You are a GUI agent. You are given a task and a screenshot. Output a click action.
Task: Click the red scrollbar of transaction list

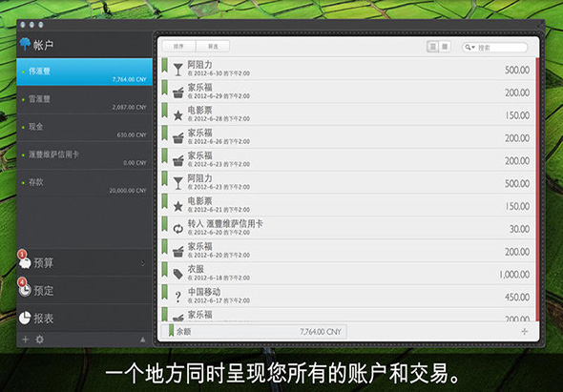(537, 190)
